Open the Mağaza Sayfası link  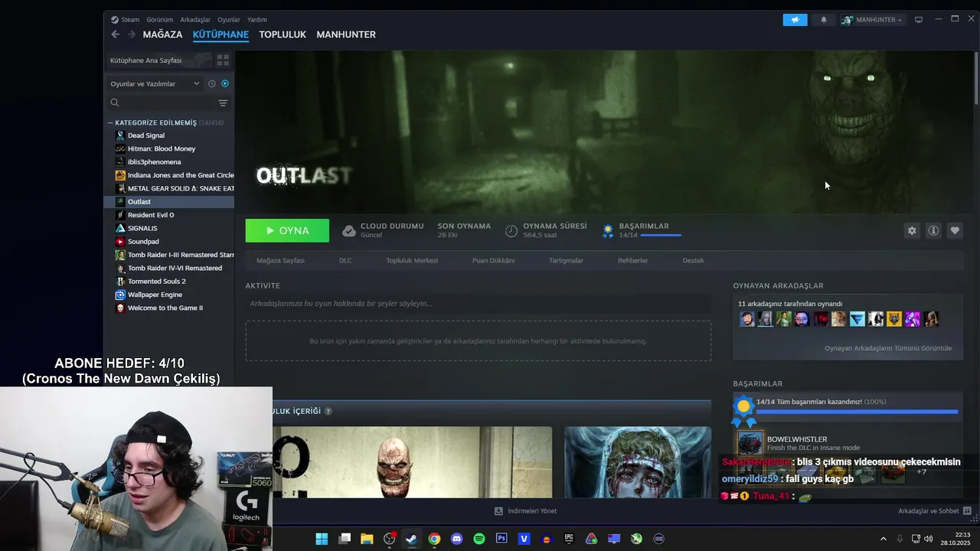point(280,260)
